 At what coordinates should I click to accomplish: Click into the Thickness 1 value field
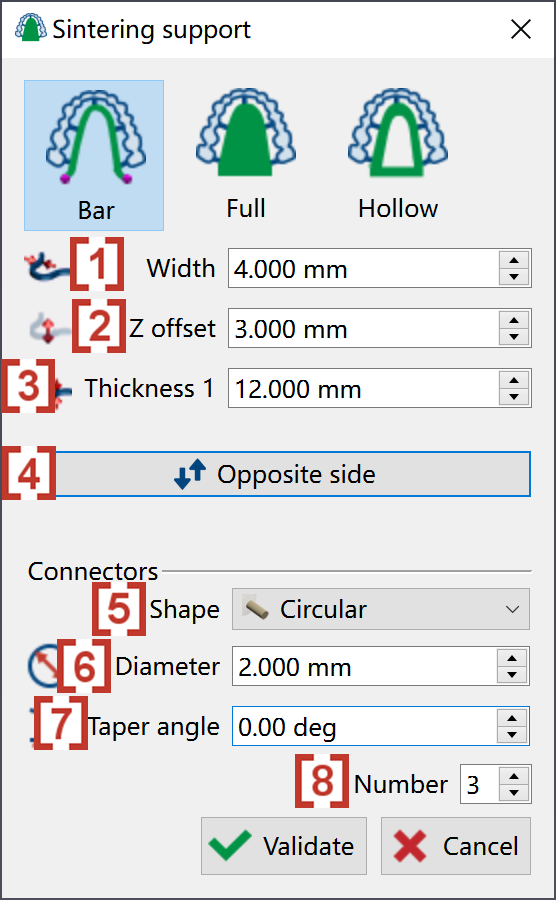[363, 389]
